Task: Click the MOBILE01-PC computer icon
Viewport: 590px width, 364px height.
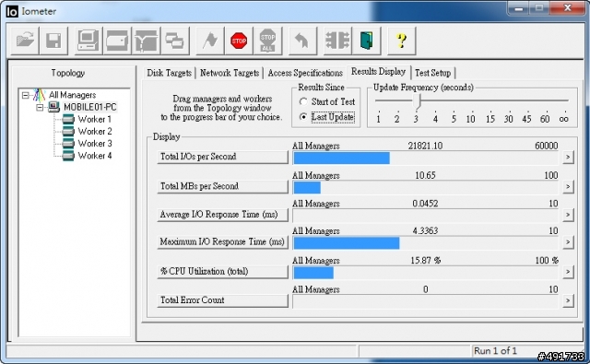Action: [x=53, y=107]
